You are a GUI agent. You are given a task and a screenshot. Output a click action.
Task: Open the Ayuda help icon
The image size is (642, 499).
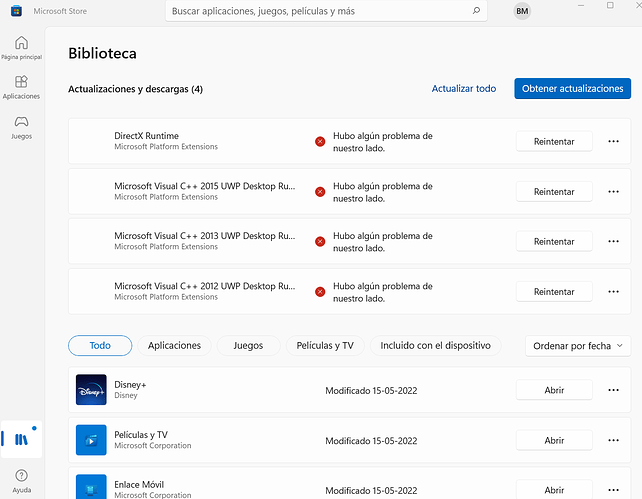tap(21, 476)
